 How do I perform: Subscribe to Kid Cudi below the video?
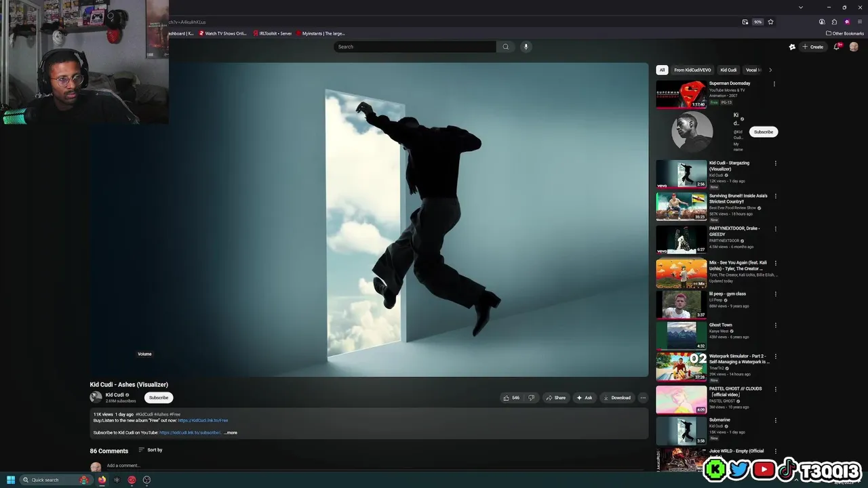159,398
